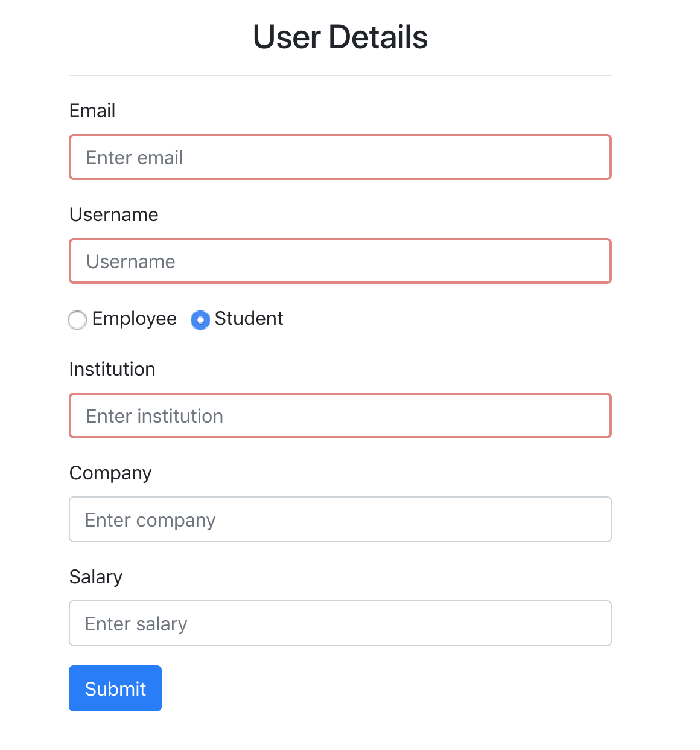This screenshot has height=750, width=700.
Task: Click the Salary label
Action: pyautogui.click(x=95, y=577)
